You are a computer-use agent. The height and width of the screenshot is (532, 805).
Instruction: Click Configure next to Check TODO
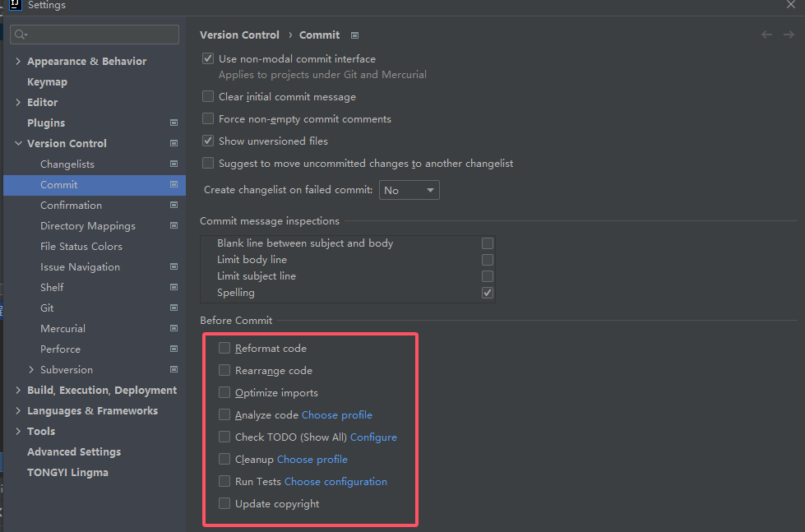point(373,437)
